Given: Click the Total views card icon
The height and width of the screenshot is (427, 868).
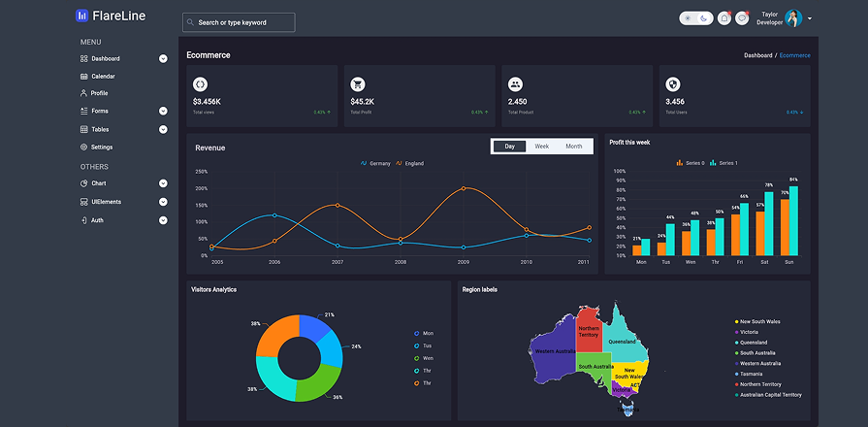Looking at the screenshot, I should tap(201, 84).
